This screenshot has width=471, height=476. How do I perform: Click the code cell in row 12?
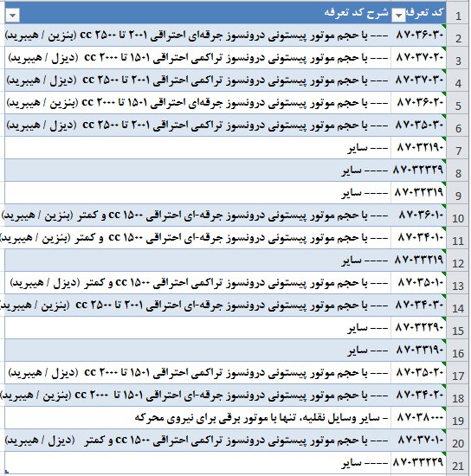coord(418,260)
